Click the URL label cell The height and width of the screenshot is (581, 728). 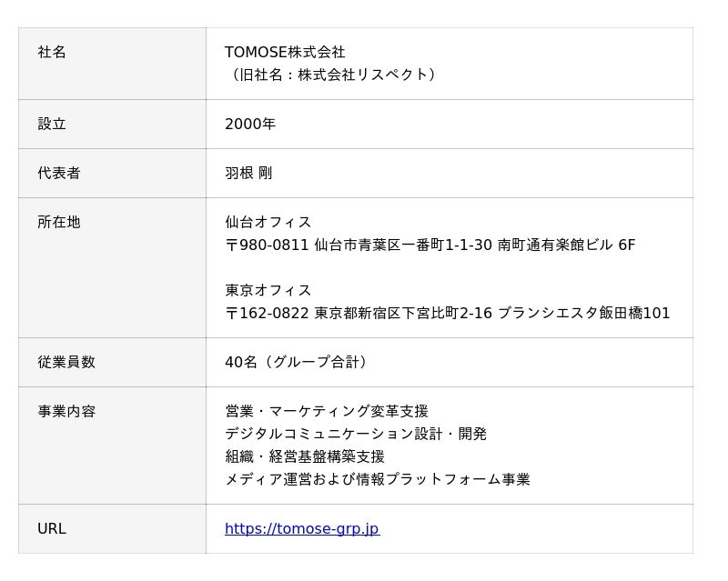coord(112,528)
